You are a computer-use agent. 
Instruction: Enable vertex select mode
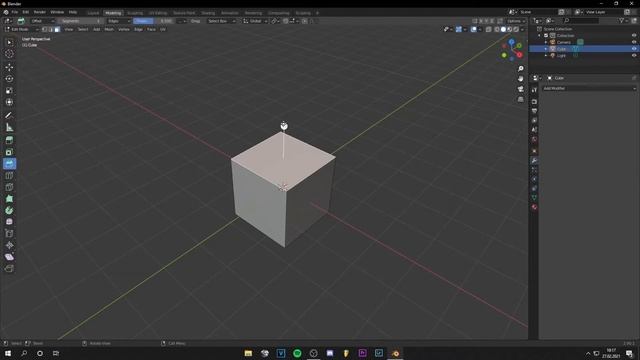44,29
